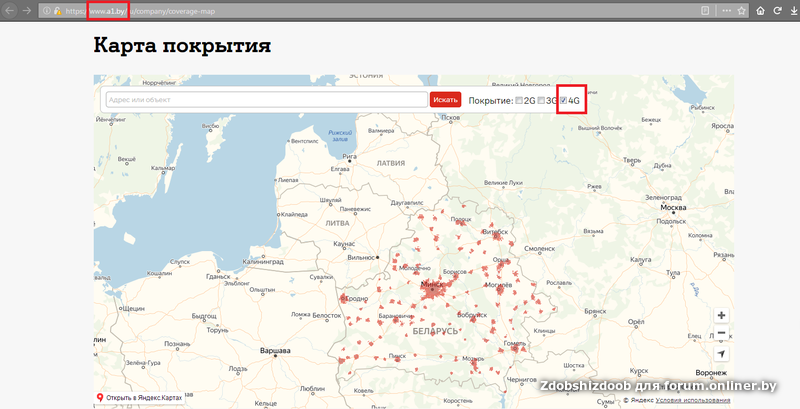Image resolution: width=800 pixels, height=409 pixels.
Task: Uncheck the 4G coverage checkbox
Action: coord(564,100)
